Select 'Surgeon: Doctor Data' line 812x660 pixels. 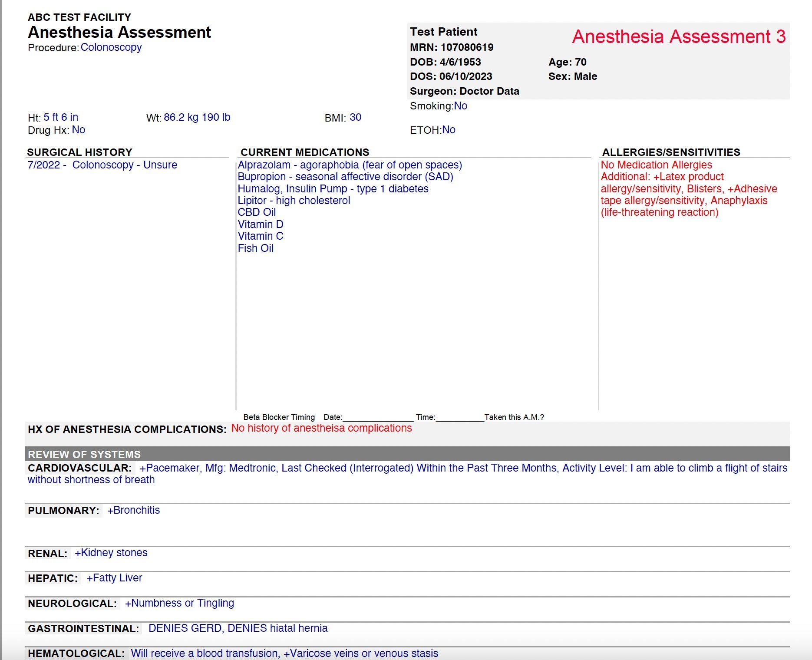tap(465, 91)
